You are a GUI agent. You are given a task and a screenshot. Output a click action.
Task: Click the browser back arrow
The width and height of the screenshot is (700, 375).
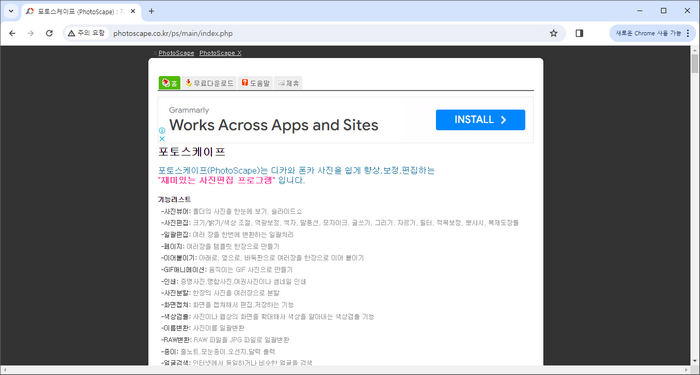pyautogui.click(x=12, y=33)
